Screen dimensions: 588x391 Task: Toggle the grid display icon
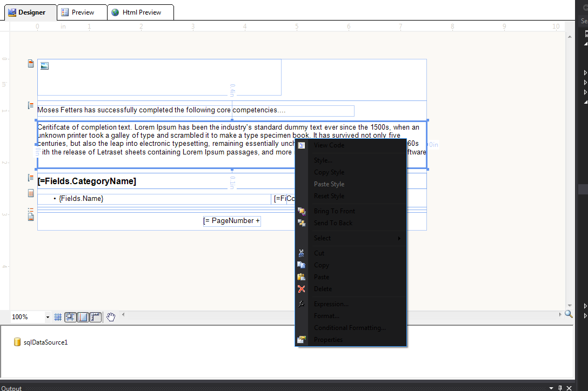click(x=58, y=317)
